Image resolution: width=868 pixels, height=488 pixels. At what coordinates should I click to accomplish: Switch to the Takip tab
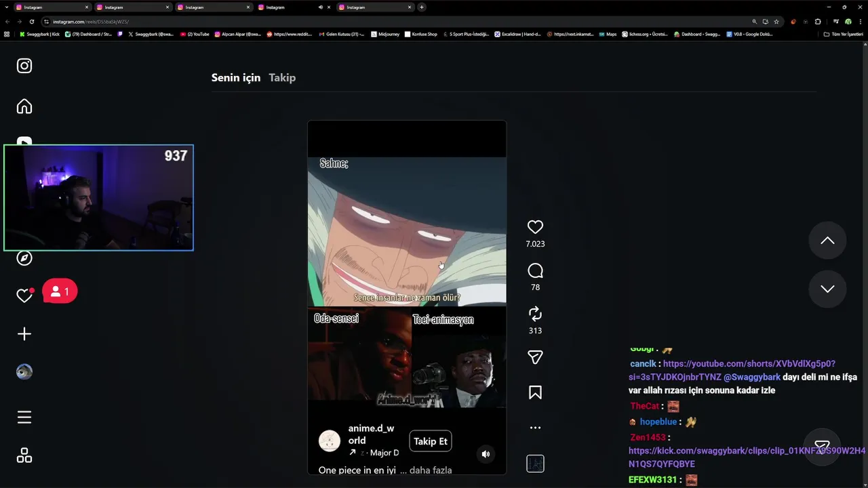click(x=282, y=77)
